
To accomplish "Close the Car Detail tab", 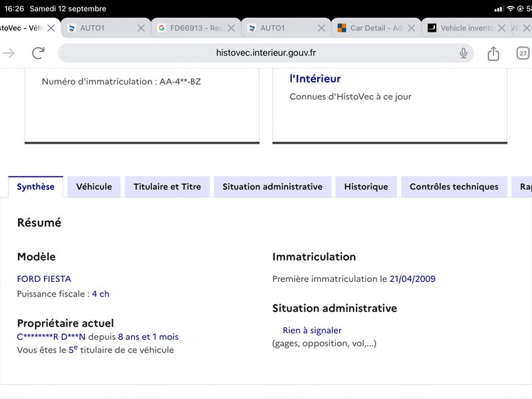I will (x=411, y=28).
